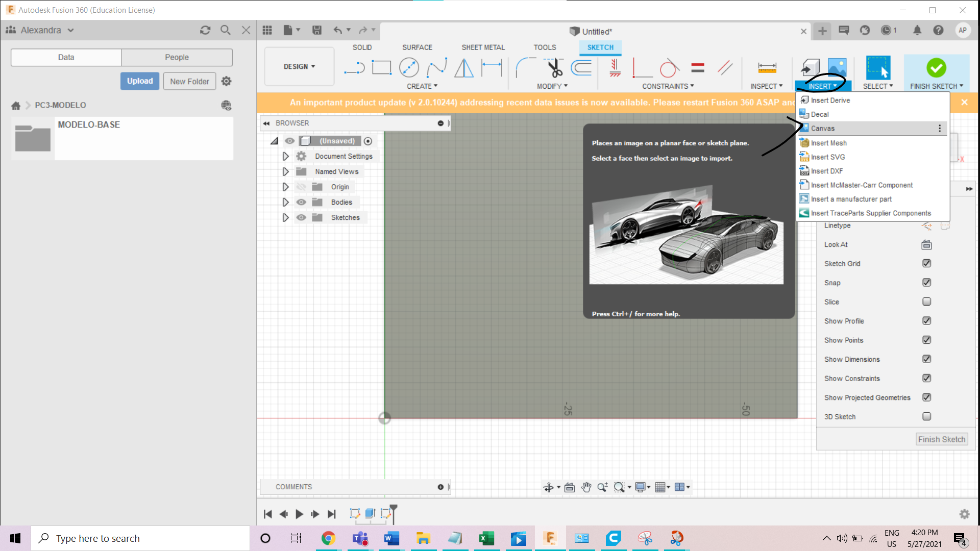980x551 pixels.
Task: Choose Canvas from the Insert menu
Action: pos(823,129)
